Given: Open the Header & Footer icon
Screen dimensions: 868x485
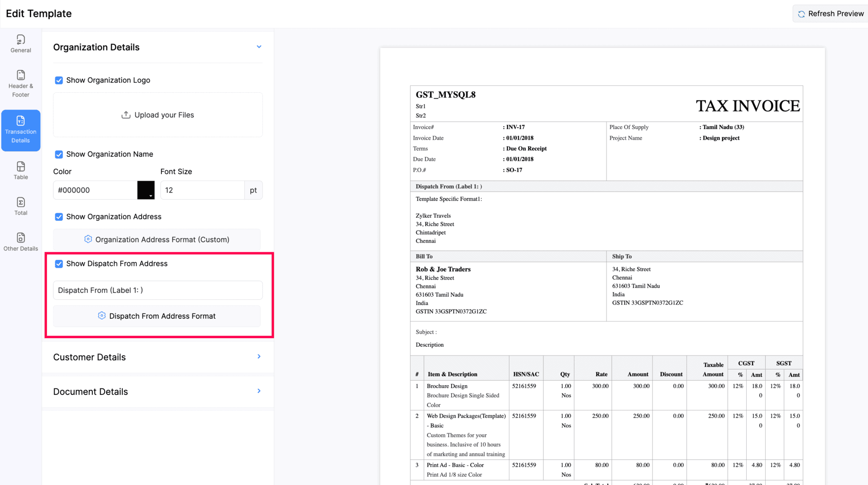Looking at the screenshot, I should (x=20, y=75).
